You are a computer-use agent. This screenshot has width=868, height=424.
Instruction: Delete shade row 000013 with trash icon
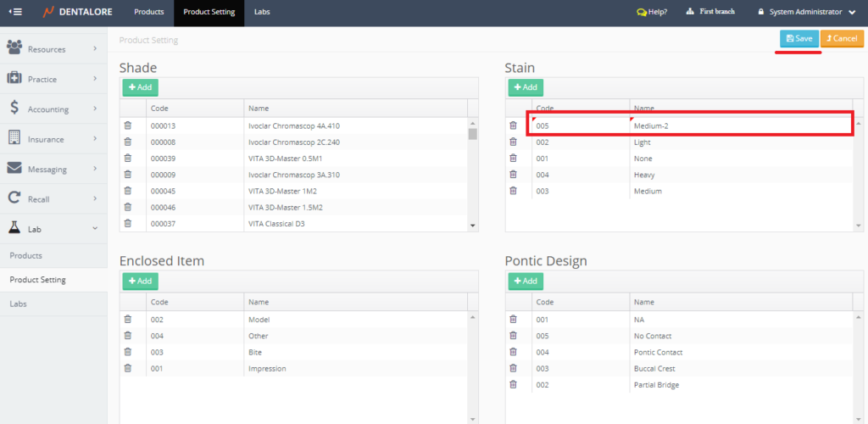128,126
